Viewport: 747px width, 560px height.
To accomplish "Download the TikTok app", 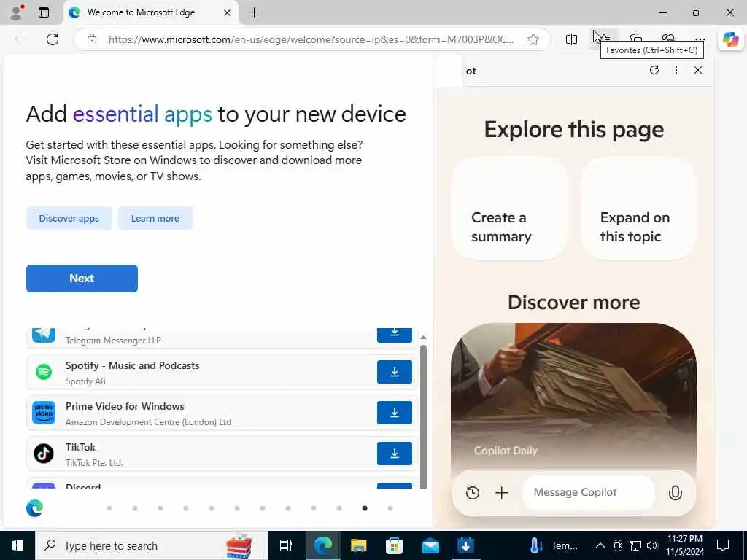I will (395, 454).
